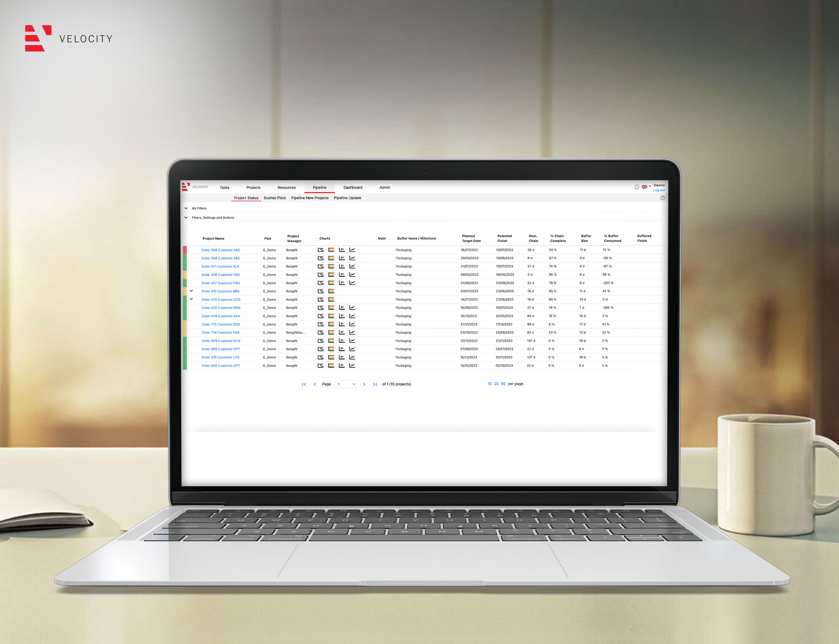Open Order 425 Customer SWA project link
Screen dimensions: 839x644
tap(221, 308)
